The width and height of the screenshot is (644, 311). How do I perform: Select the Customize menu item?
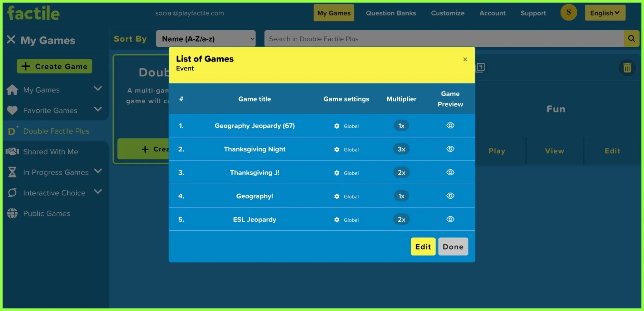click(447, 13)
